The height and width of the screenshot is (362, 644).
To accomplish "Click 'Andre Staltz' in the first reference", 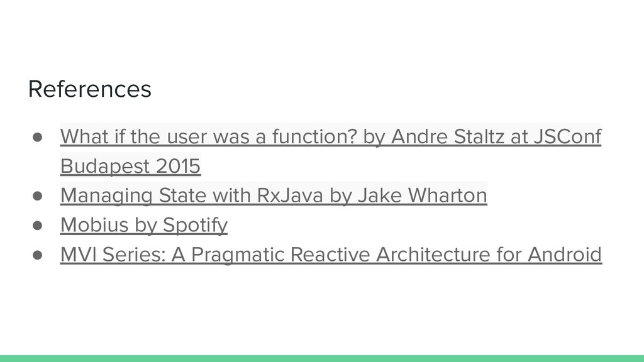I will [447, 136].
